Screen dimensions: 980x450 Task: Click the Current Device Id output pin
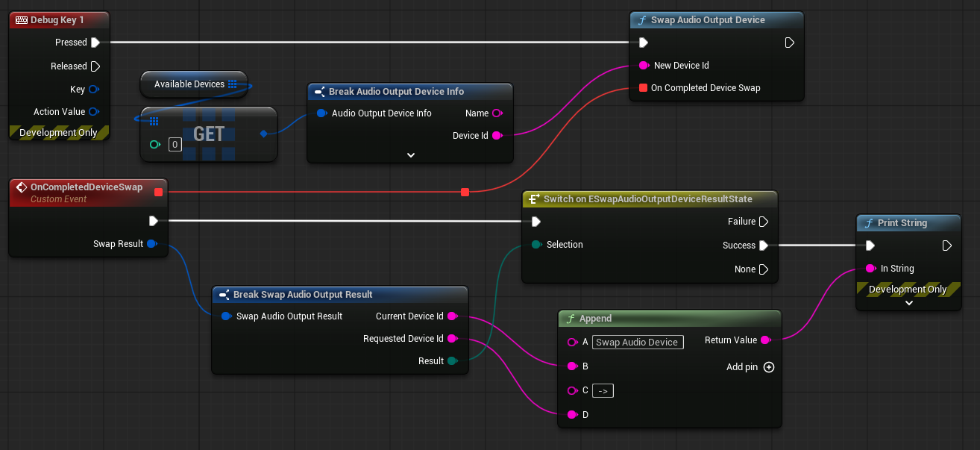pyautogui.click(x=451, y=316)
